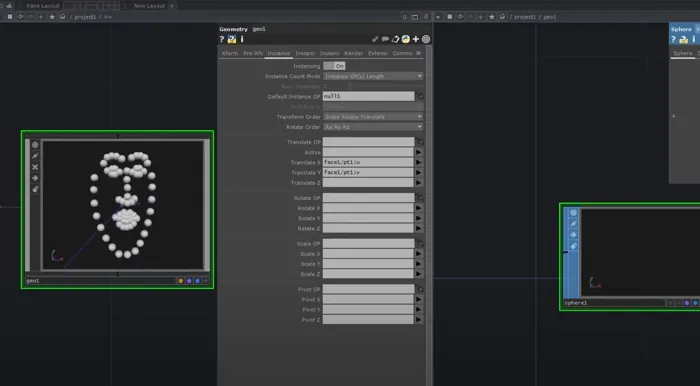Open Python help icon in Geometry panel
Image resolution: width=700 pixels, height=386 pixels.
point(232,39)
